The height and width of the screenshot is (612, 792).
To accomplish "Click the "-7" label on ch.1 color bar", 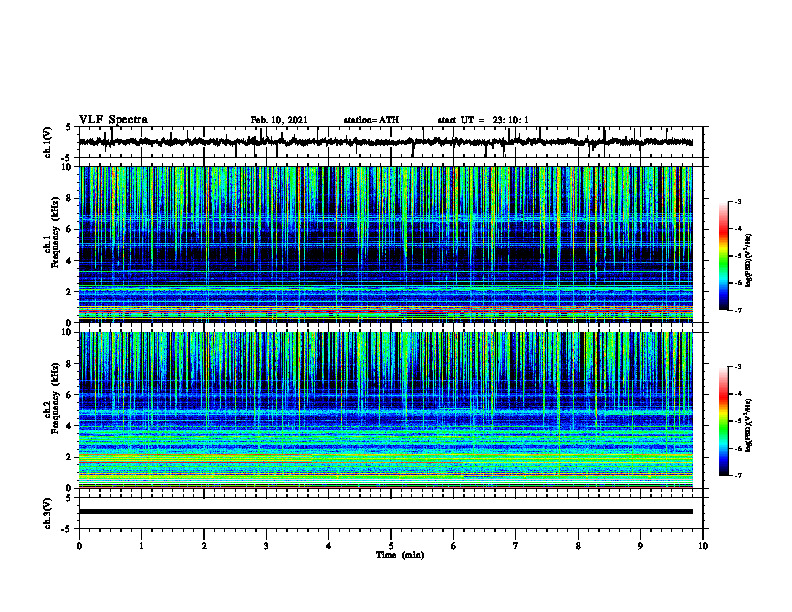I will pos(738,310).
